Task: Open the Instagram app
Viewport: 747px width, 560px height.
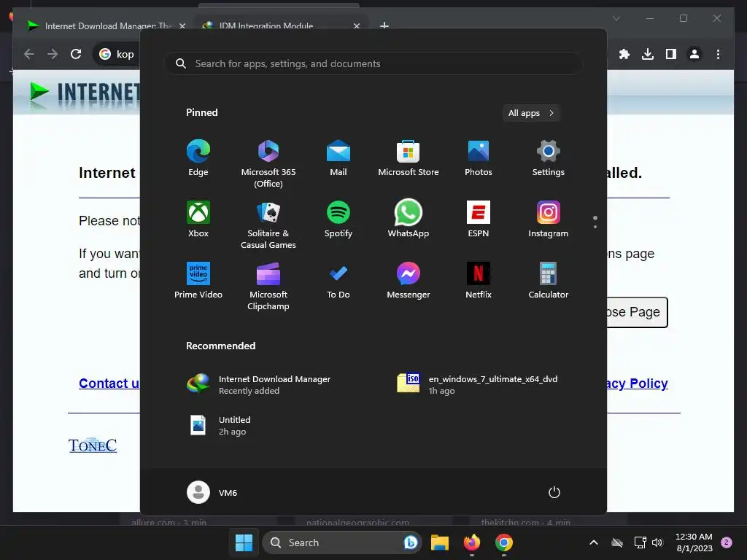Action: 549,220
